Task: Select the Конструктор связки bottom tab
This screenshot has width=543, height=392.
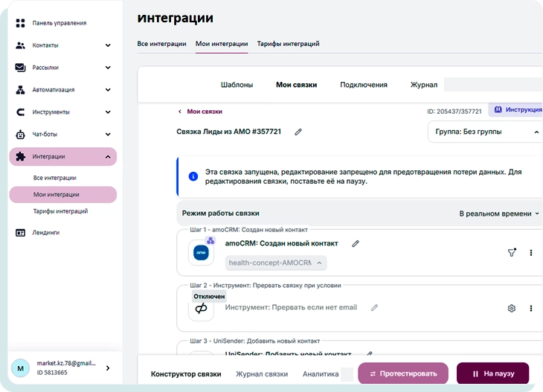Action: click(186, 374)
